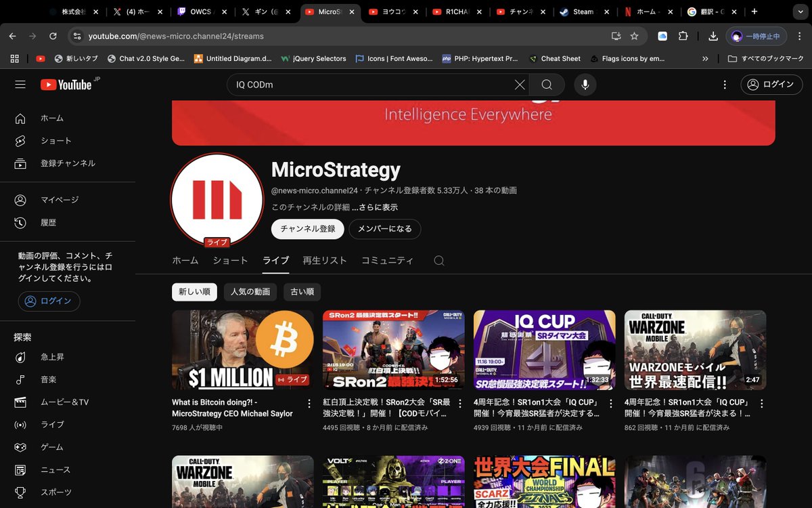Click the 一時停止中 profile button
Screen dimensions: 812x508
click(757, 36)
